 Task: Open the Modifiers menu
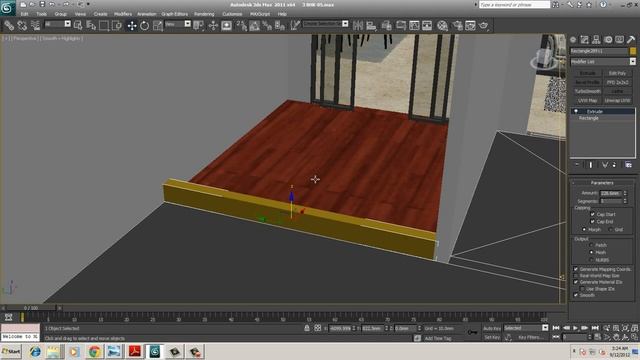(123, 14)
